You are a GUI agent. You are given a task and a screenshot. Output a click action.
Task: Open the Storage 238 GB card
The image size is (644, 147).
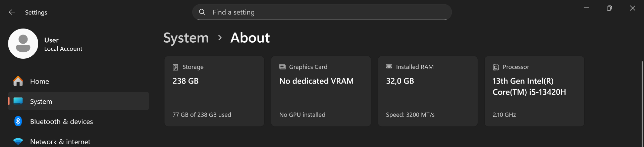click(x=214, y=91)
